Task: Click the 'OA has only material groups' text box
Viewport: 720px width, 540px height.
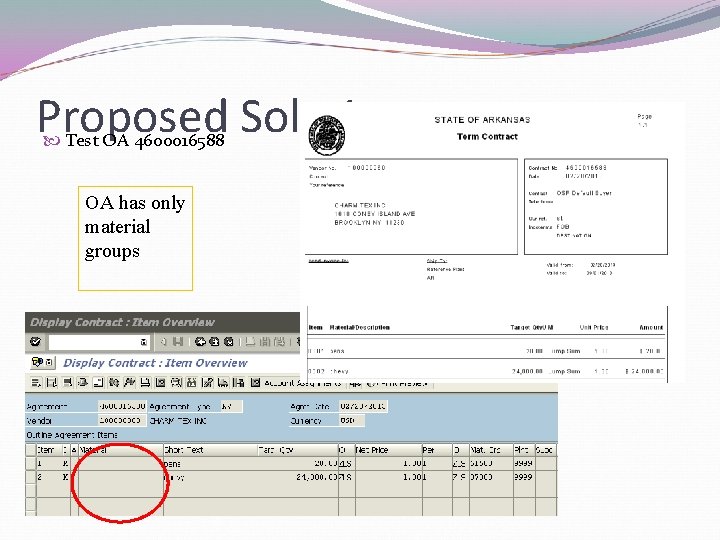Action: pyautogui.click(x=135, y=238)
